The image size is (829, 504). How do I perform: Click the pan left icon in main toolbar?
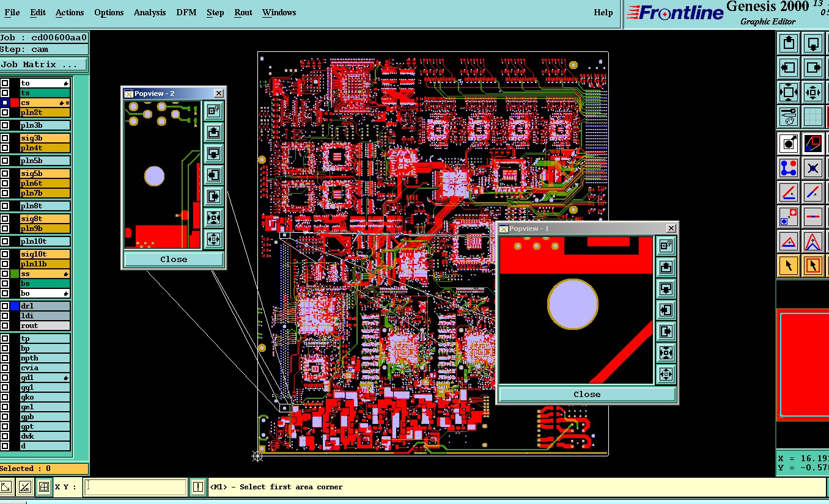[x=789, y=68]
